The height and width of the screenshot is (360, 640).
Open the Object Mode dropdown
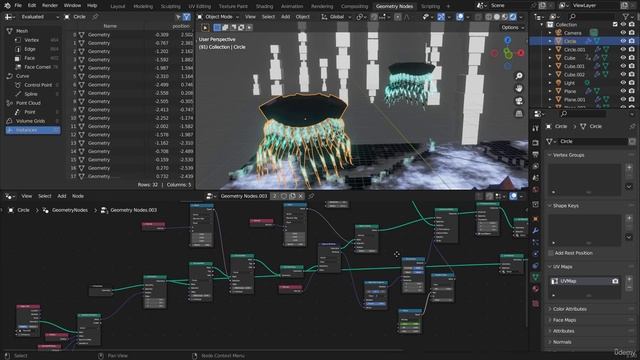pyautogui.click(x=218, y=17)
